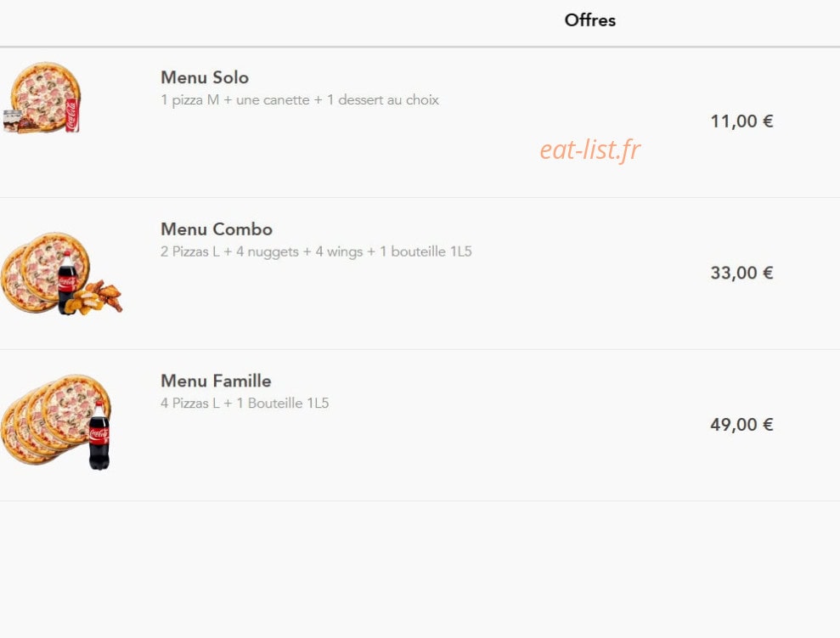Viewport: 840px width, 638px height.
Task: Click the description '2 Pizzas L + 4 nuggets'
Action: 229,251
